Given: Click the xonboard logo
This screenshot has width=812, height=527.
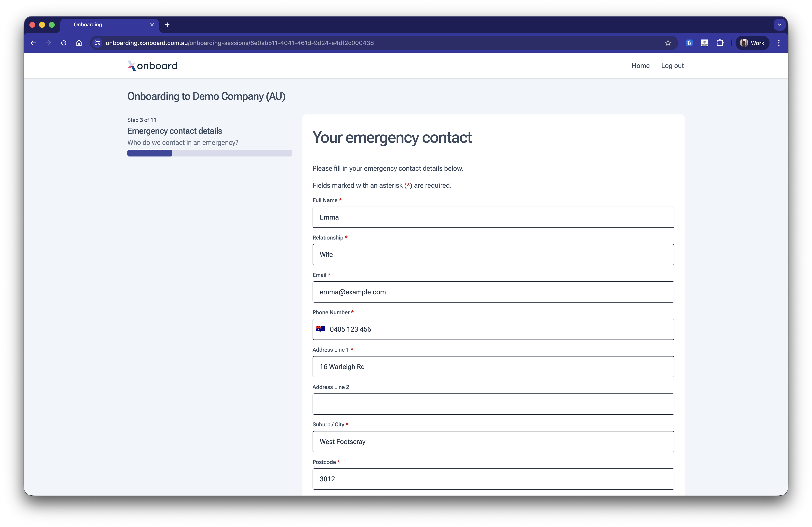Looking at the screenshot, I should click(152, 65).
